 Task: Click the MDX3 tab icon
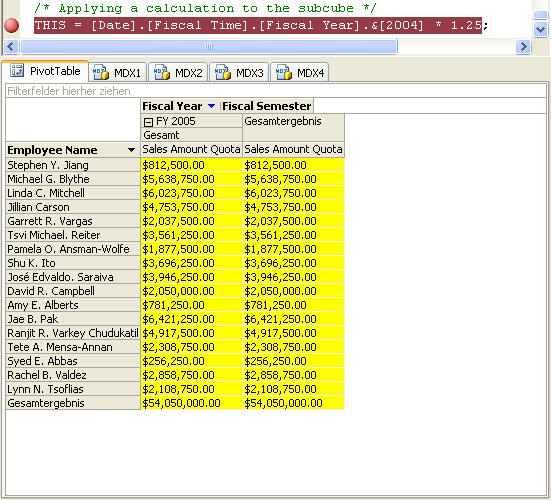point(223,72)
